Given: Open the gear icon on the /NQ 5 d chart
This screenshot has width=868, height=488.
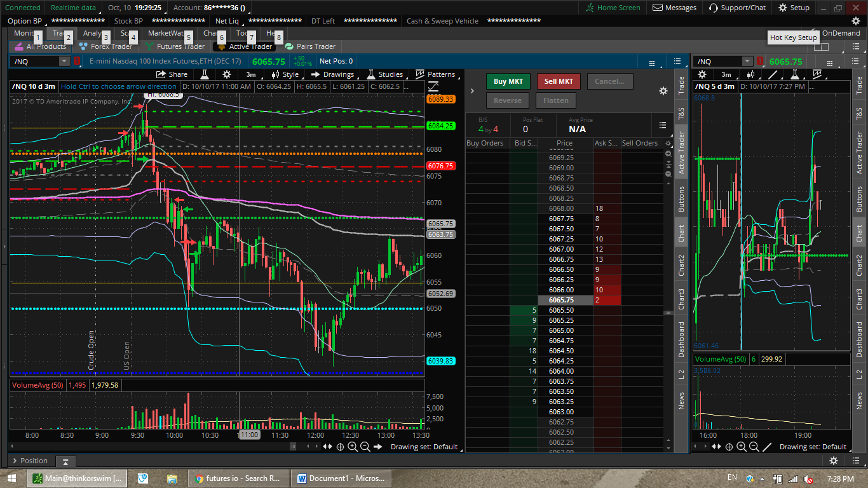Looking at the screenshot, I should [x=703, y=74].
